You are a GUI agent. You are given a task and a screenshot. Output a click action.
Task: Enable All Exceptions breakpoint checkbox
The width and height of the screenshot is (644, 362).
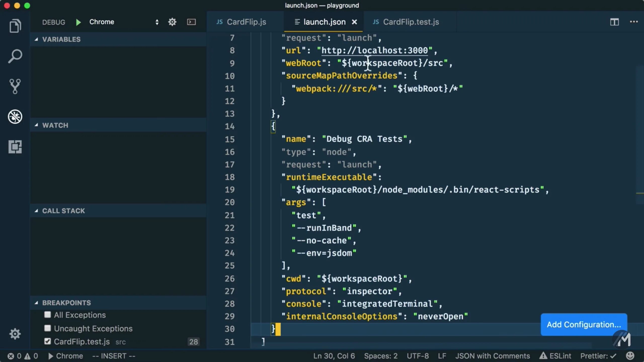tap(48, 315)
